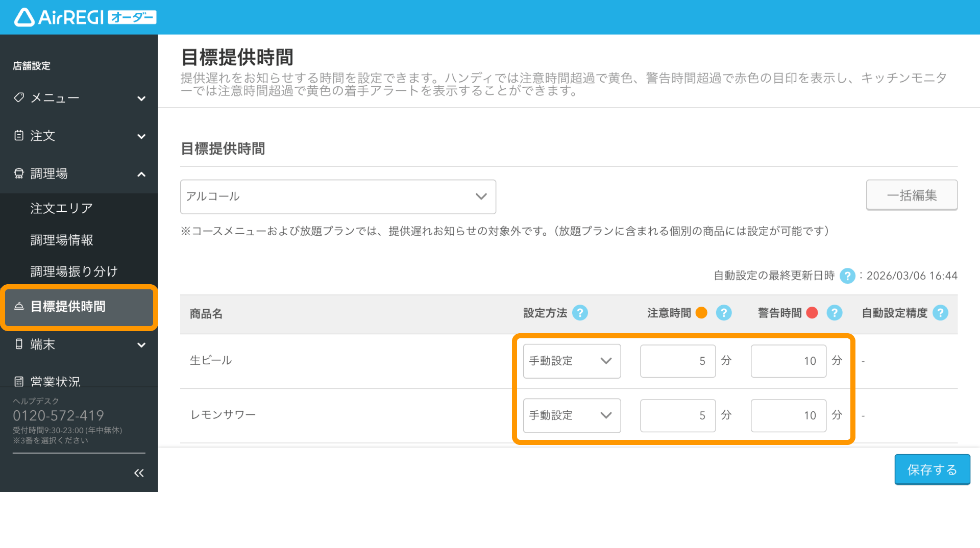
Task: Click the 商品名 column header
Action: [206, 313]
